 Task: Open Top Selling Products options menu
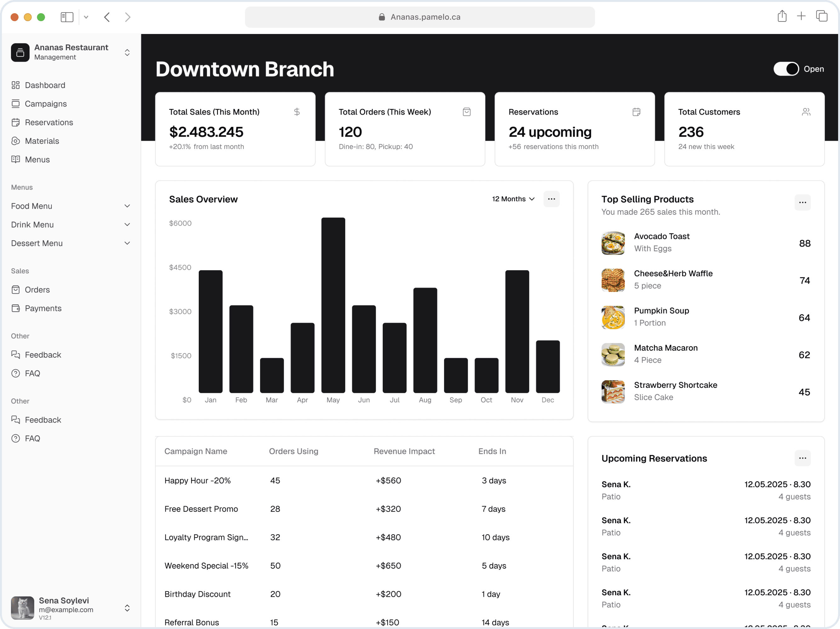[x=803, y=202]
